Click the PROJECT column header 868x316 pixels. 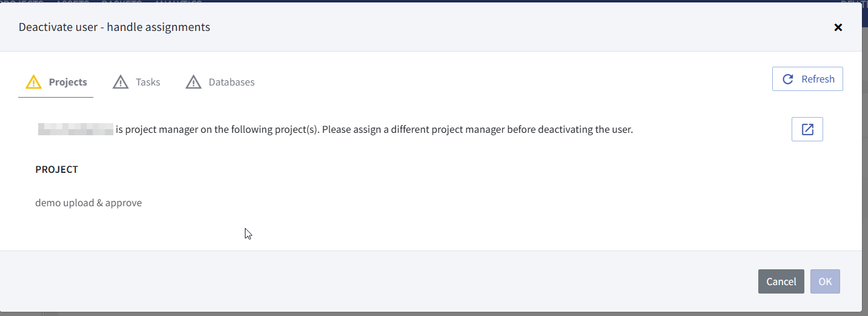pyautogui.click(x=57, y=169)
